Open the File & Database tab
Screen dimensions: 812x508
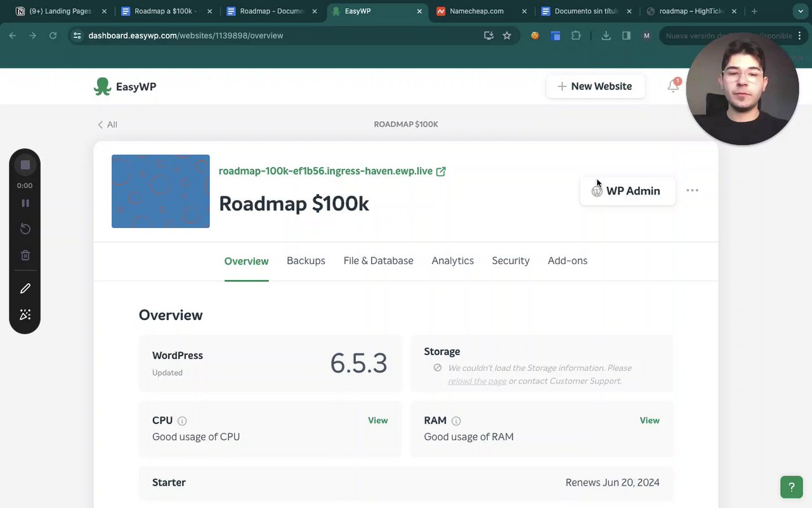(x=378, y=261)
